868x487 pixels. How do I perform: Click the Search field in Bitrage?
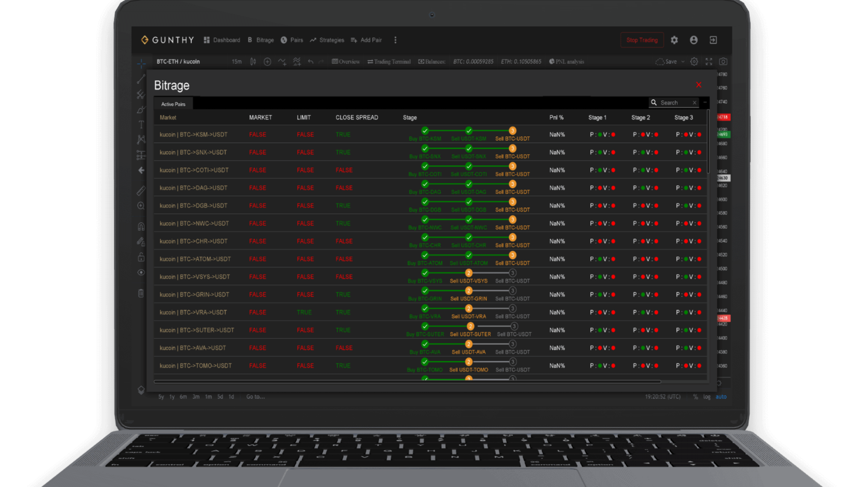point(673,103)
